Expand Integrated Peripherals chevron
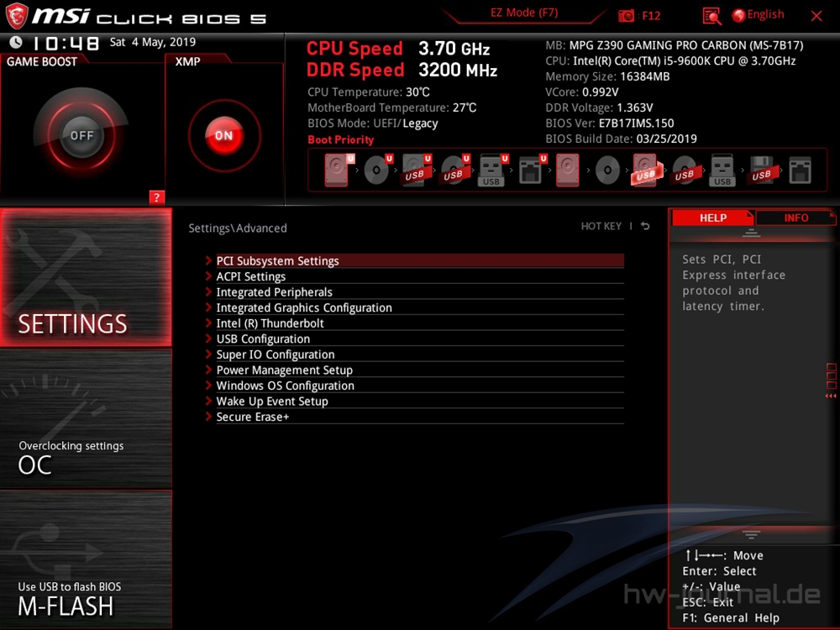Image resolution: width=840 pixels, height=630 pixels. point(208,291)
